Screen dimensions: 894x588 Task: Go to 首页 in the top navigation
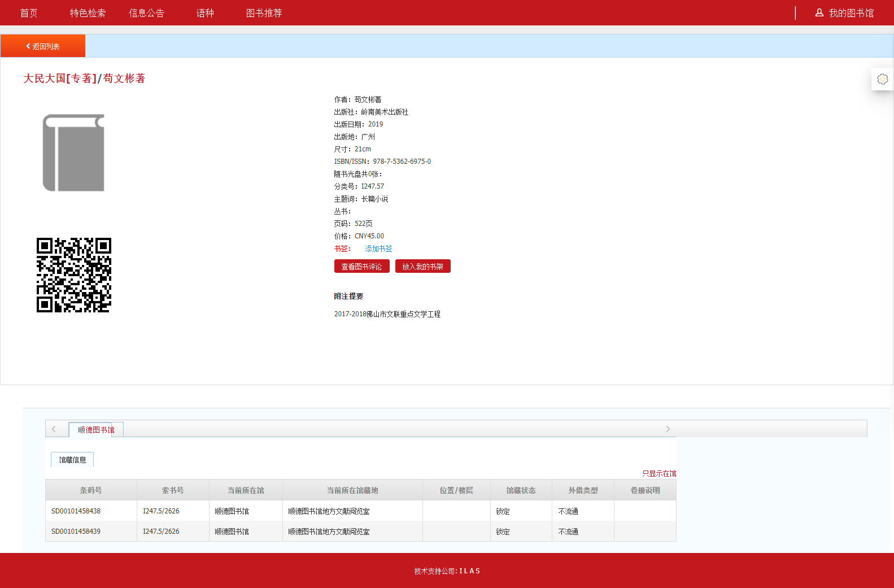click(29, 13)
